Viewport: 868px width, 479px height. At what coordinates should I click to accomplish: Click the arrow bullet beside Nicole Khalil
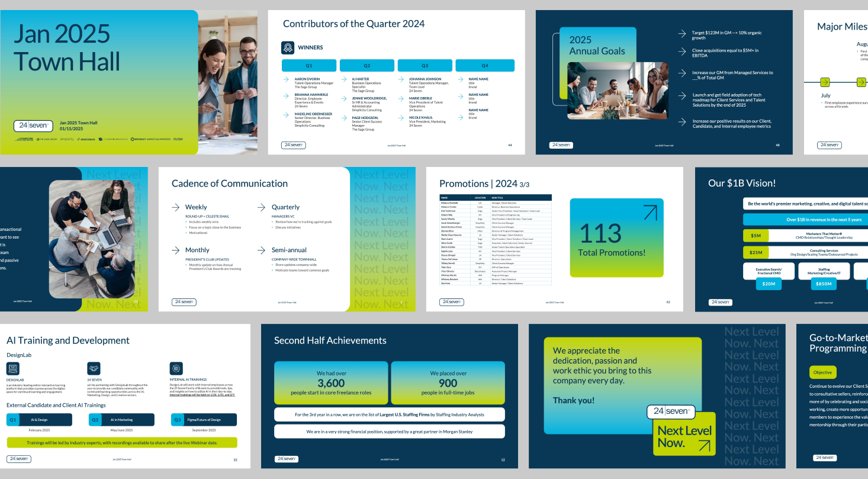coord(402,118)
